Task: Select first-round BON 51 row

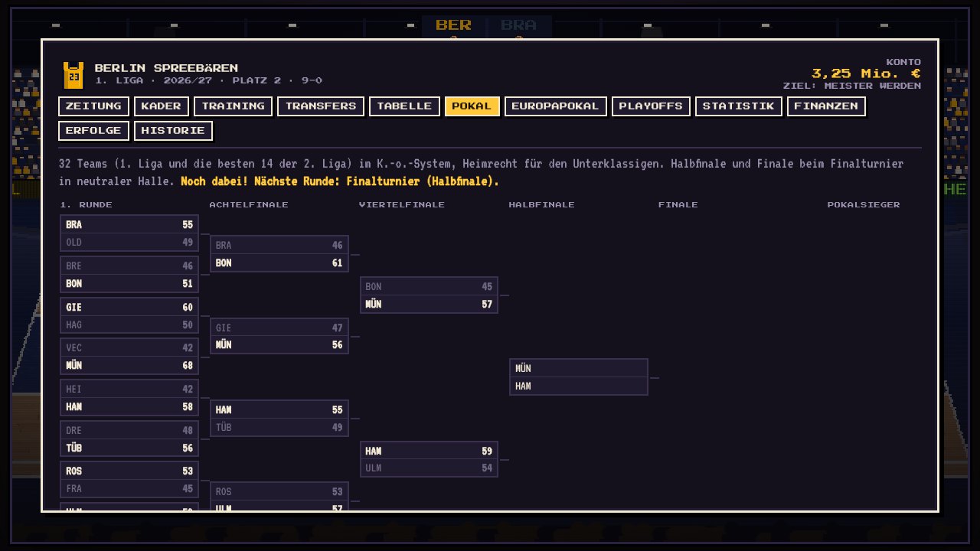Action: coord(129,284)
